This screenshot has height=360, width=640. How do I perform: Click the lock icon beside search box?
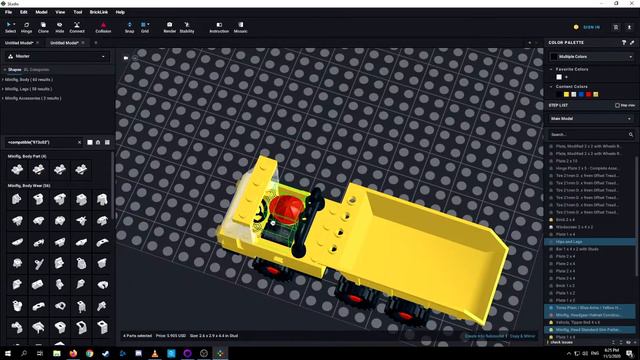pos(98,142)
